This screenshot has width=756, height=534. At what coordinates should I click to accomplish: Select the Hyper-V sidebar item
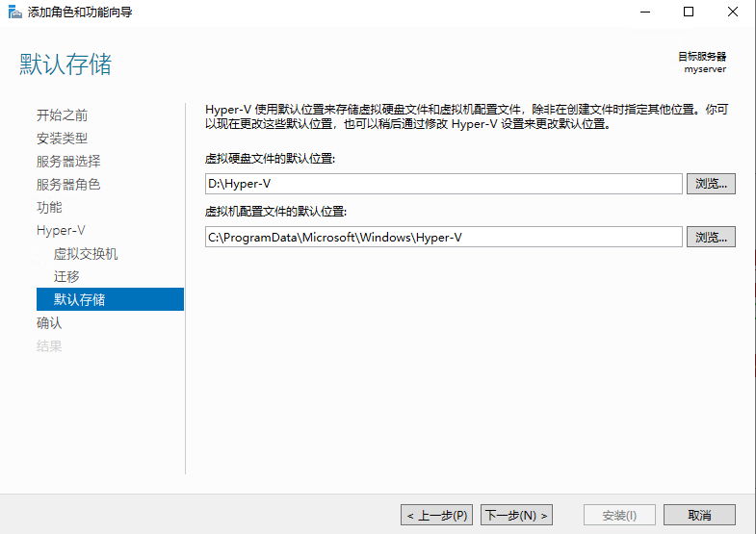[61, 231]
